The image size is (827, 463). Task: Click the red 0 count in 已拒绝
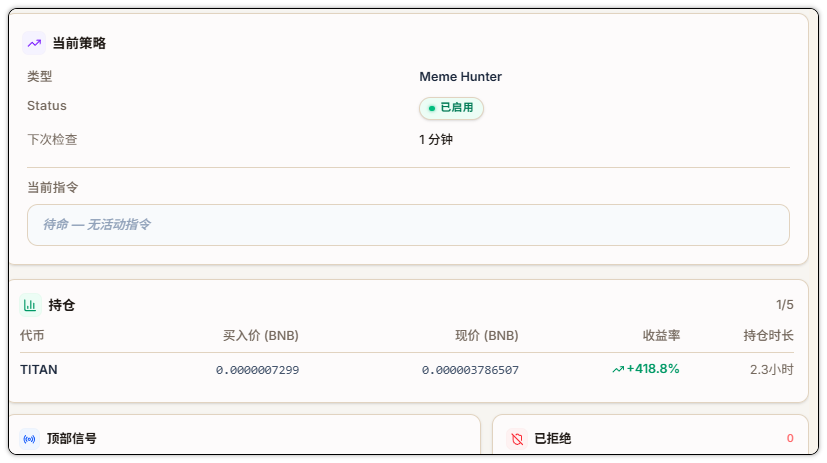coord(790,438)
